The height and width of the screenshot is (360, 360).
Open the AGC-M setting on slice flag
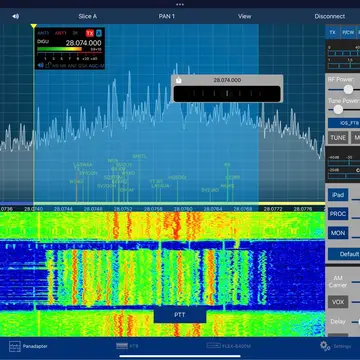[97, 66]
